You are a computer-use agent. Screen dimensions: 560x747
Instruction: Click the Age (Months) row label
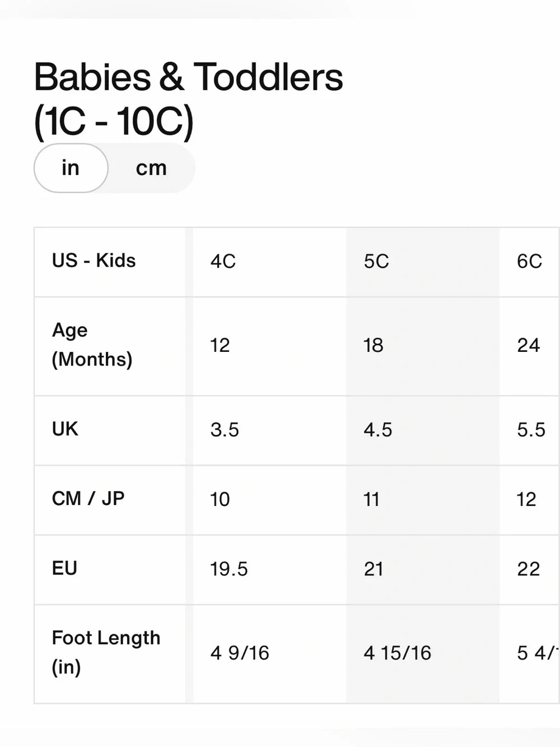pos(92,345)
